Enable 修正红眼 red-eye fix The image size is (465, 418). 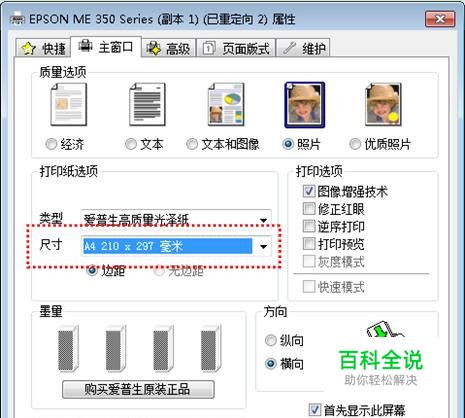pyautogui.click(x=309, y=209)
